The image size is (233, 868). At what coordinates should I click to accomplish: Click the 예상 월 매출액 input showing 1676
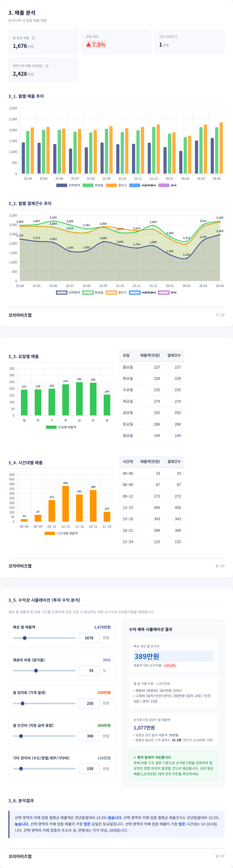tap(89, 638)
